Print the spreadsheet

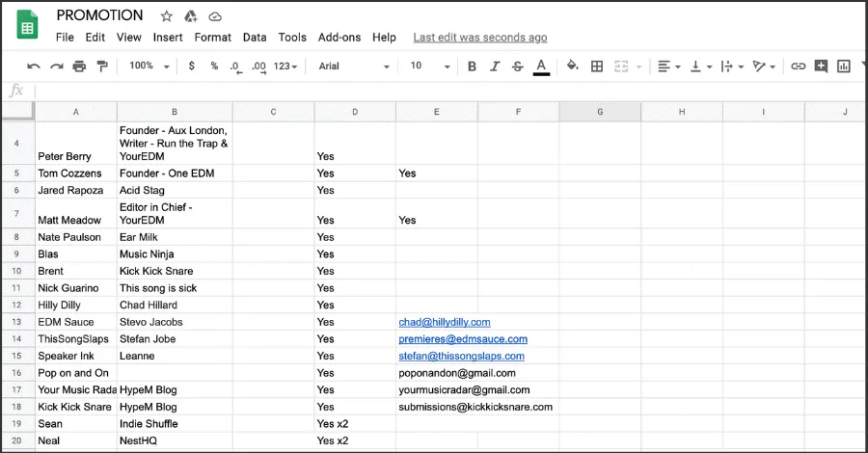[80, 67]
